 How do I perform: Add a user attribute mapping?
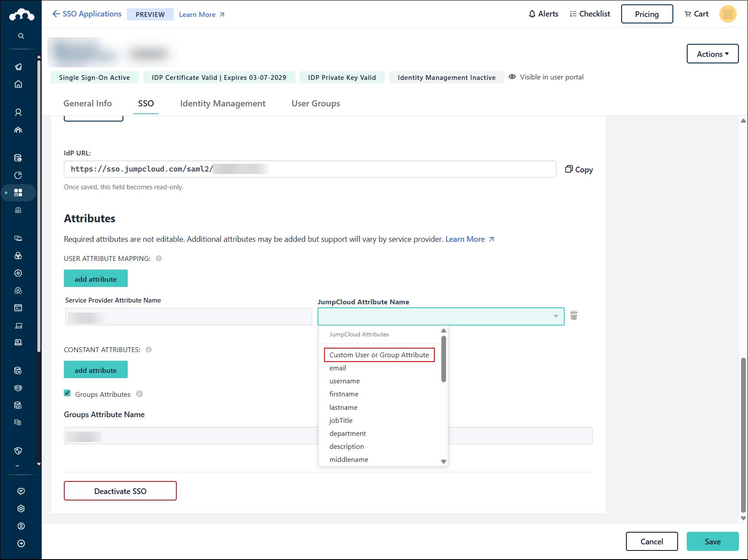[96, 278]
